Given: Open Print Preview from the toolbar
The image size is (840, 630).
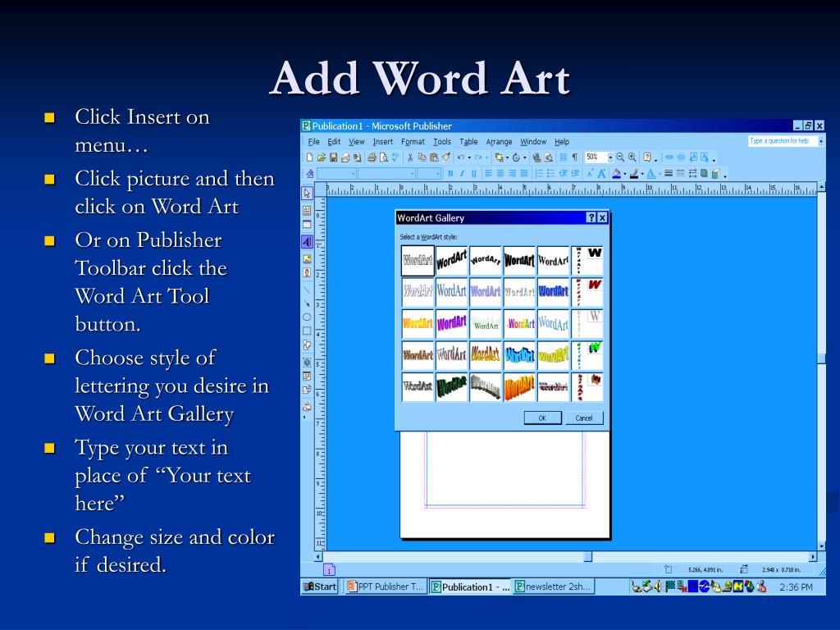Looking at the screenshot, I should (x=384, y=157).
